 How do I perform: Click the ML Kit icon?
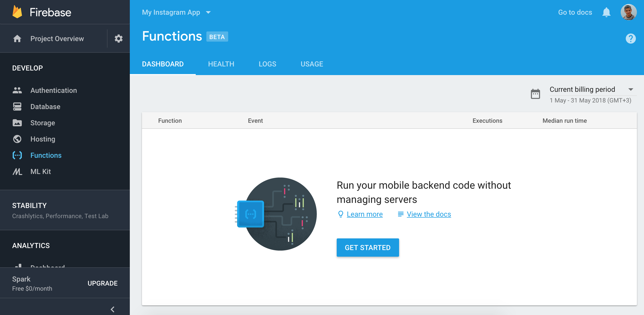coord(17,171)
